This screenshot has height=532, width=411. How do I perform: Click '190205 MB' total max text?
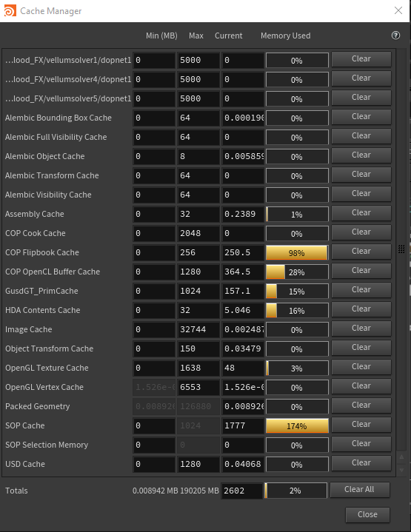199,491
